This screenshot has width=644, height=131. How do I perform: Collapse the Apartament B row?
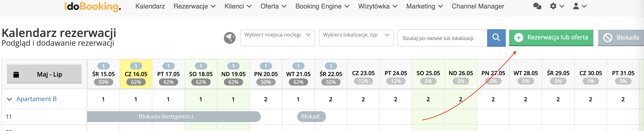tap(9, 99)
